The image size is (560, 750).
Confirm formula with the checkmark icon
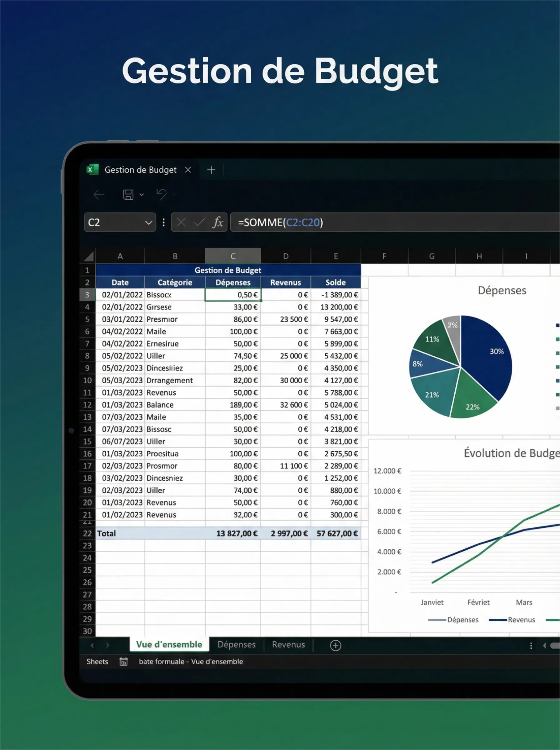point(199,222)
